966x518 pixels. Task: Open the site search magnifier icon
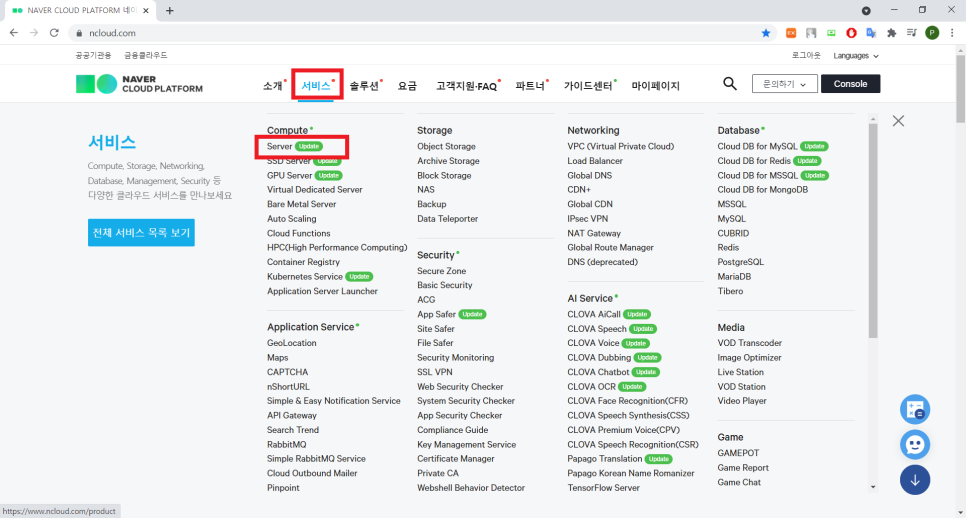pyautogui.click(x=729, y=84)
